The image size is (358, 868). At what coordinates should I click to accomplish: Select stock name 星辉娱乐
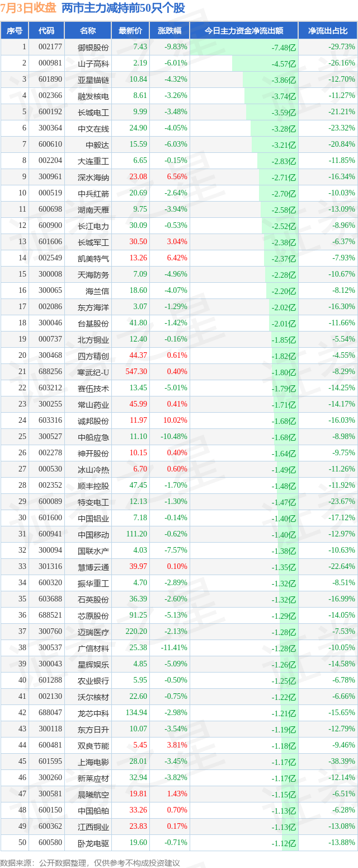pyautogui.click(x=93, y=664)
